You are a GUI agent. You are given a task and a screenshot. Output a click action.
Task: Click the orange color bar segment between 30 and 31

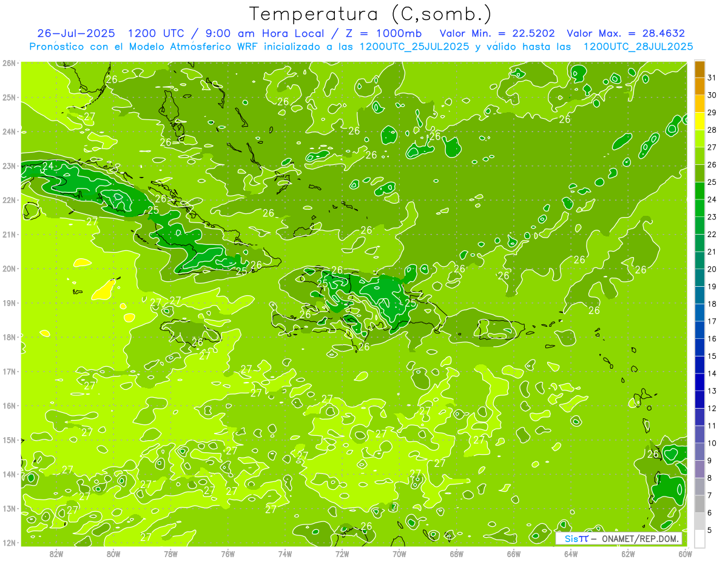(699, 86)
